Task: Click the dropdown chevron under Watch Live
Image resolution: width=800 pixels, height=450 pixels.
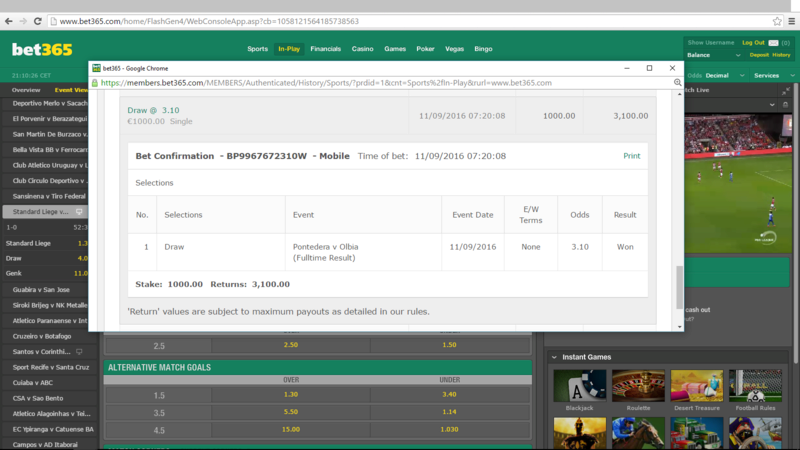Action: [x=772, y=105]
